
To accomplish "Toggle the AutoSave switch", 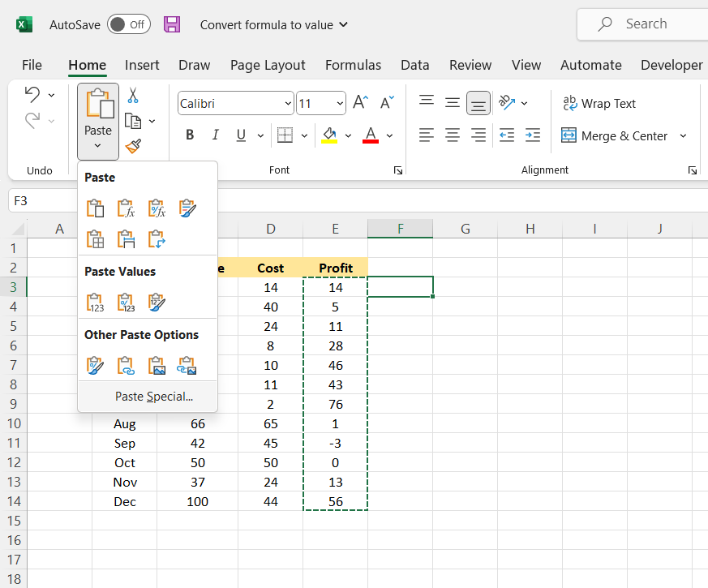I will (128, 24).
